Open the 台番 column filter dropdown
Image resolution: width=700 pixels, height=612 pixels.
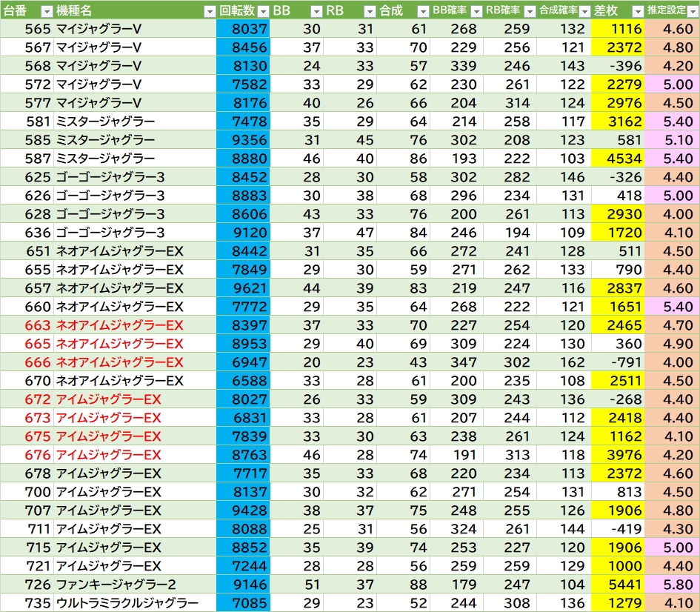pyautogui.click(x=46, y=11)
